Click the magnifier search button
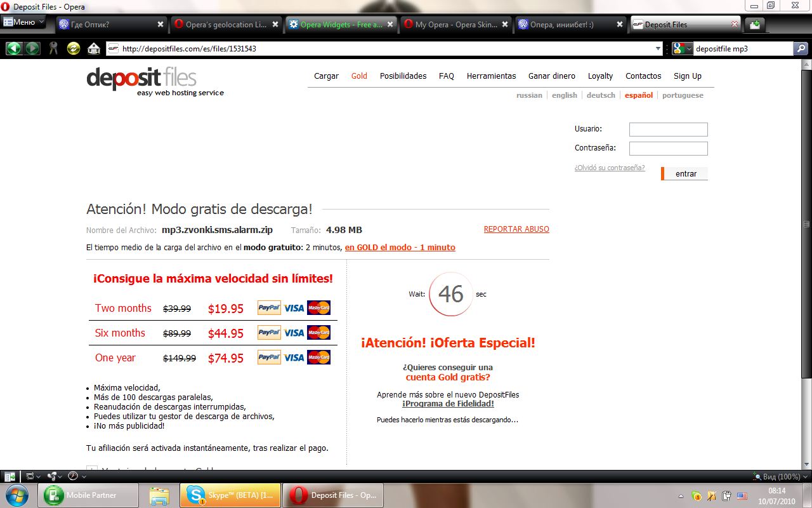 click(x=801, y=48)
